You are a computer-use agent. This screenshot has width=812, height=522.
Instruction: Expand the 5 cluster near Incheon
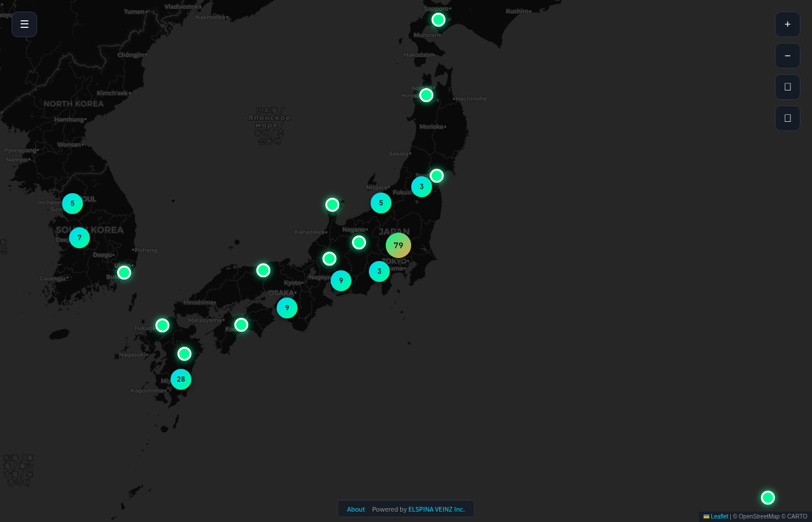(72, 204)
